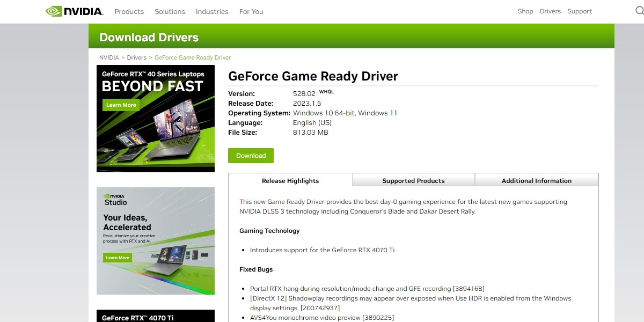Open the For You menu
This screenshot has height=322, width=644.
tap(251, 11)
